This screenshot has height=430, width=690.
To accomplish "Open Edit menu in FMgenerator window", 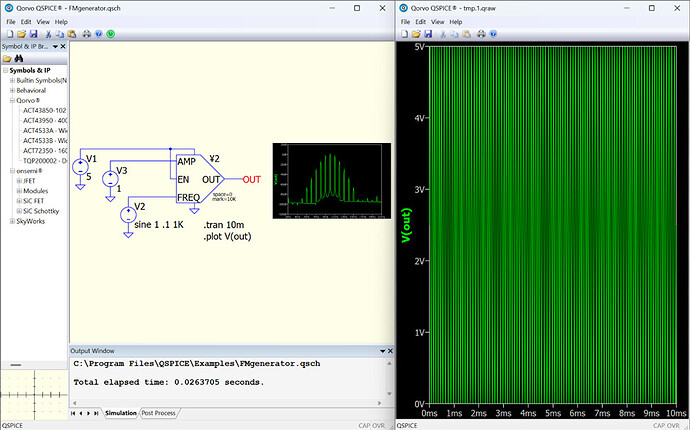I will pyautogui.click(x=26, y=22).
